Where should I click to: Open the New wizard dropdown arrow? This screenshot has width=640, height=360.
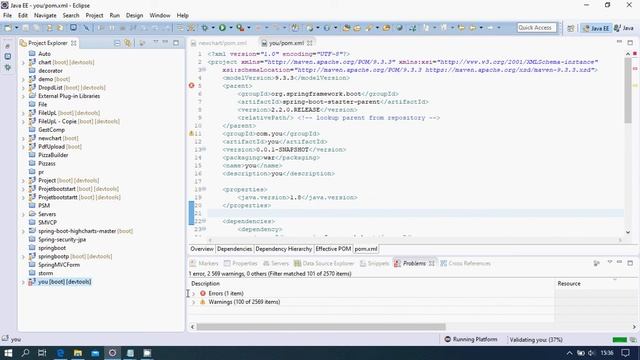coord(16,28)
